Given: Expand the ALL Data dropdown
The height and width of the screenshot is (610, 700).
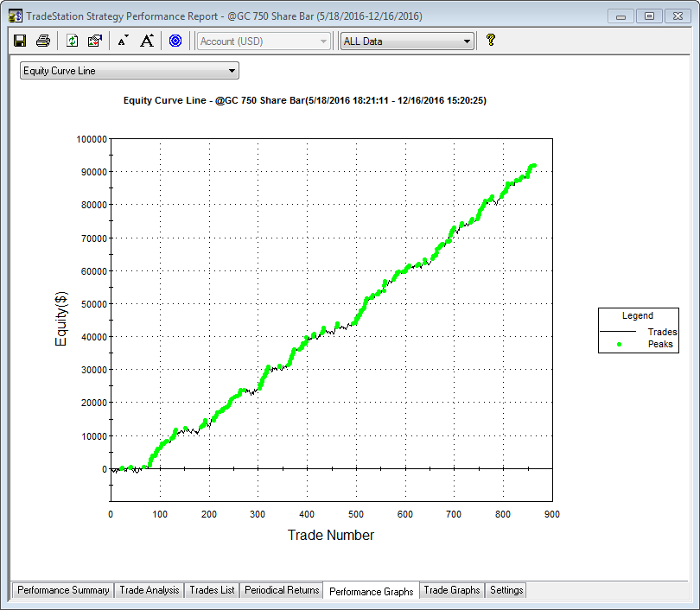Looking at the screenshot, I should click(x=467, y=41).
